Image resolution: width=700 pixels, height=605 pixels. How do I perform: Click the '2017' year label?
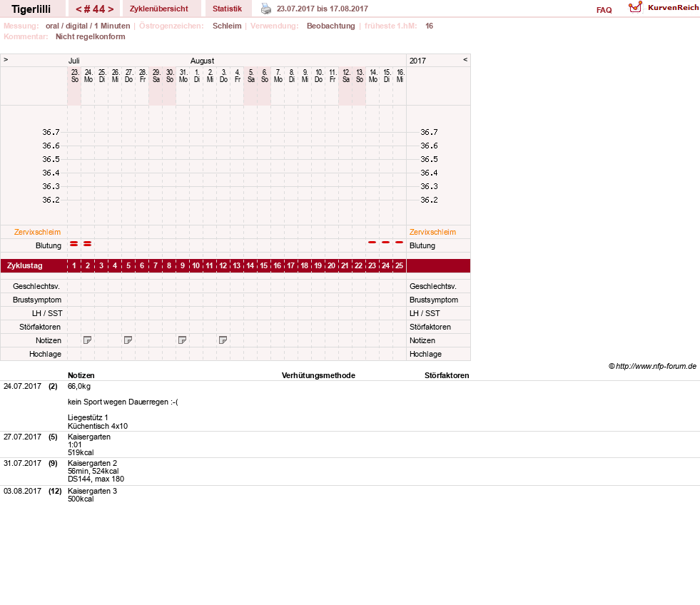pyautogui.click(x=418, y=61)
